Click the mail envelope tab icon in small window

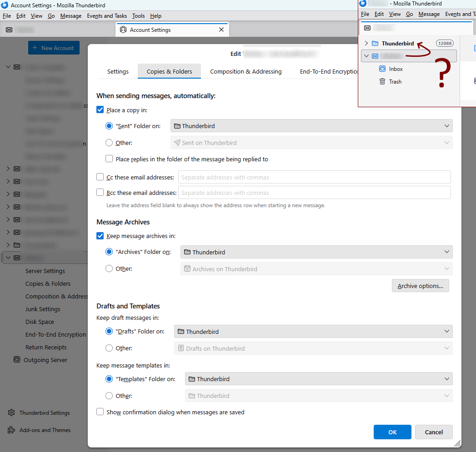point(367,28)
